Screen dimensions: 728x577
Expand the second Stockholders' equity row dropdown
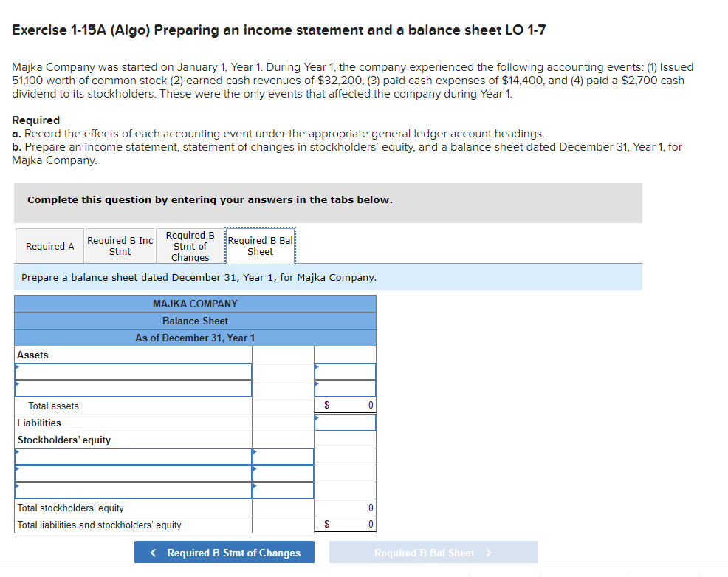(133, 473)
